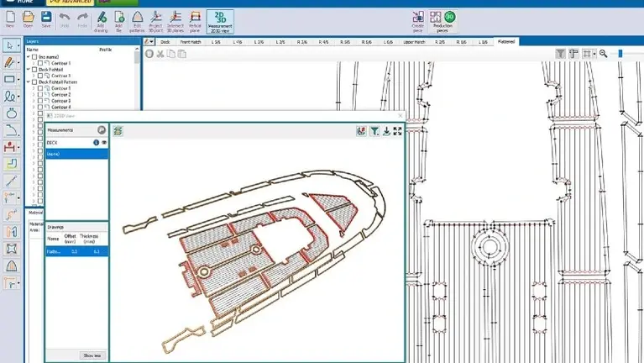This screenshot has width=644, height=363.
Task: Toggle DECK measurement visibility eye icon
Action: (x=104, y=143)
